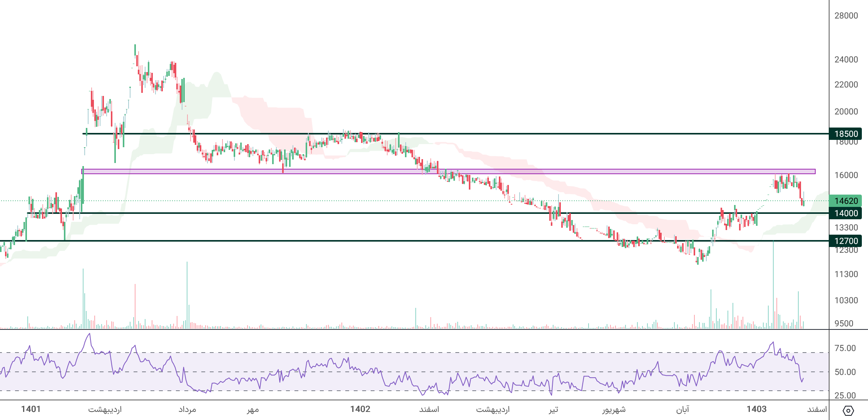
Task: Click the 1402 year label on time axis
Action: [x=360, y=409]
